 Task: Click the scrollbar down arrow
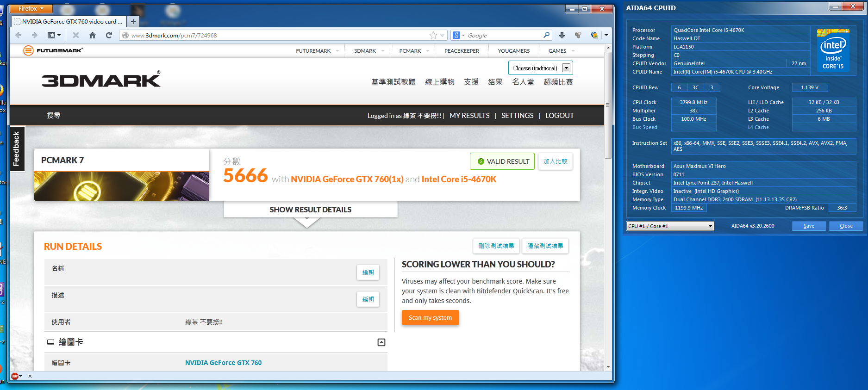pyautogui.click(x=608, y=367)
